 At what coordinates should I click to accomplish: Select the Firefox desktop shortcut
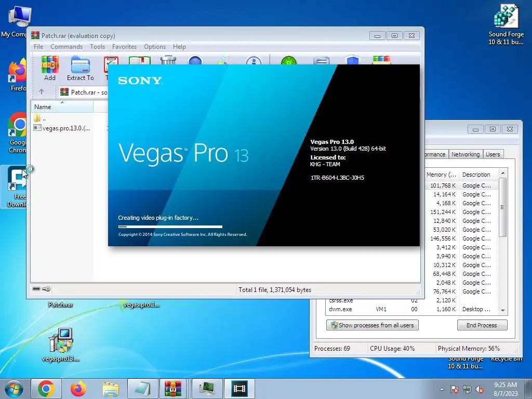point(18,75)
